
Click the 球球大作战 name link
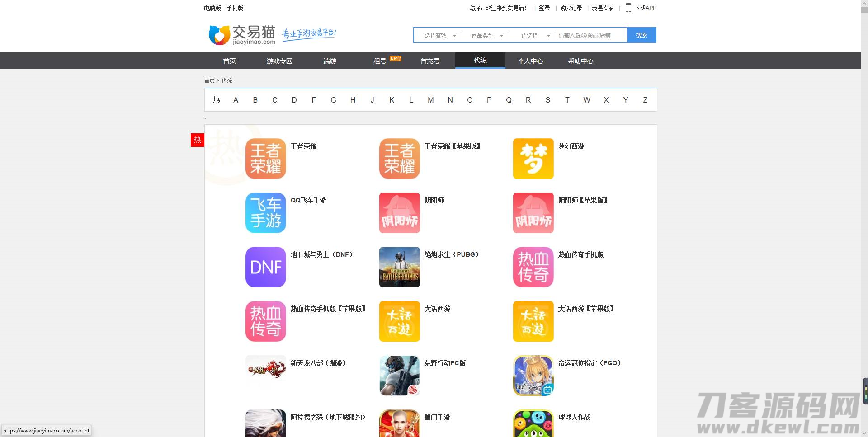click(574, 417)
